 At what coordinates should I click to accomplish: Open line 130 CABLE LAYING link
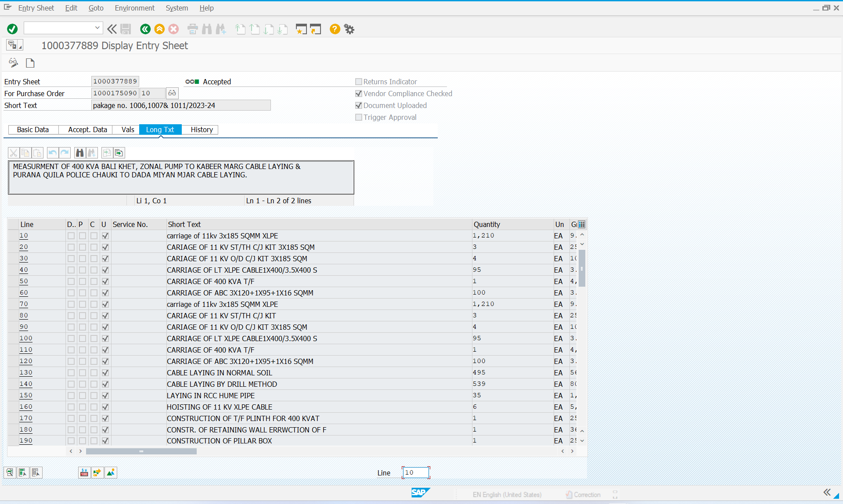26,372
